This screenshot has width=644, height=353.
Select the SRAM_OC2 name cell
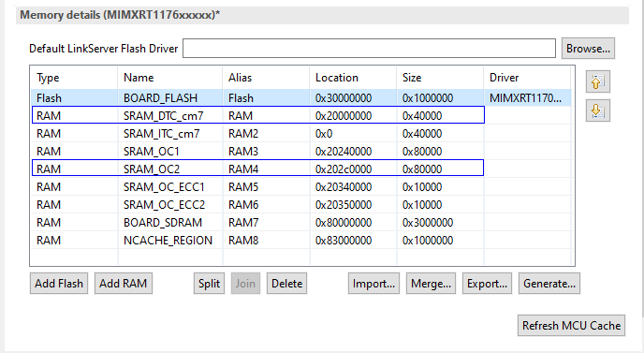click(152, 169)
